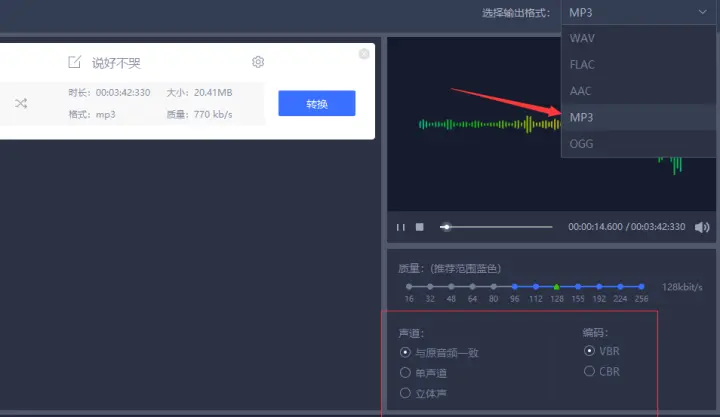Screen dimensions: 720x417
Task: Set quality to 224 on the slider
Action: click(x=620, y=287)
